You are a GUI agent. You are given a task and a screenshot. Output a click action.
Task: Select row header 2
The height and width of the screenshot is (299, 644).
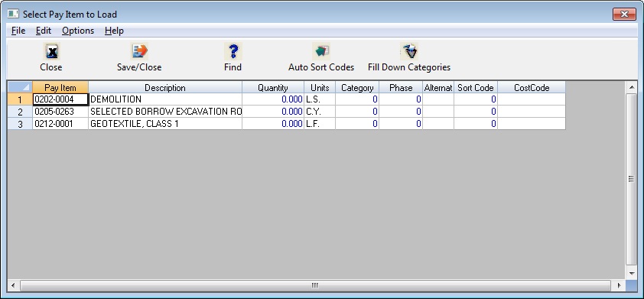[20, 112]
